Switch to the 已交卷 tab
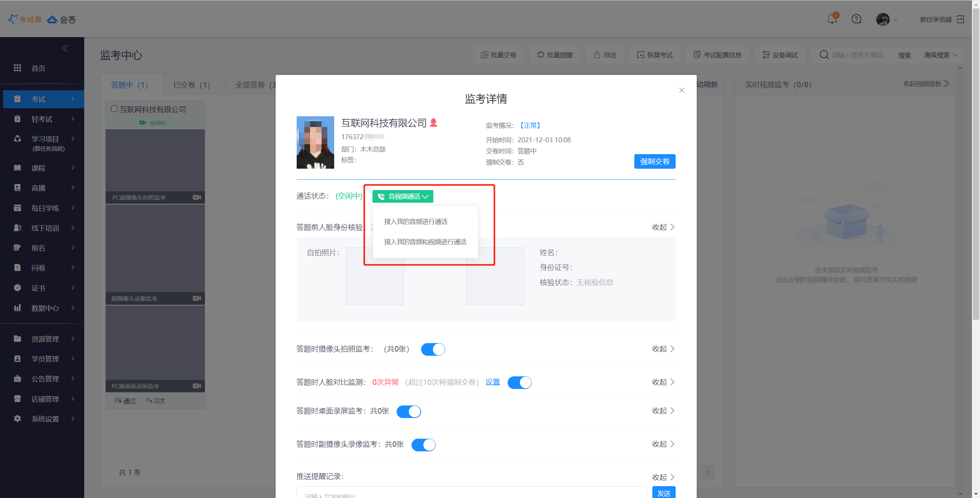The width and height of the screenshot is (980, 498). click(x=192, y=85)
